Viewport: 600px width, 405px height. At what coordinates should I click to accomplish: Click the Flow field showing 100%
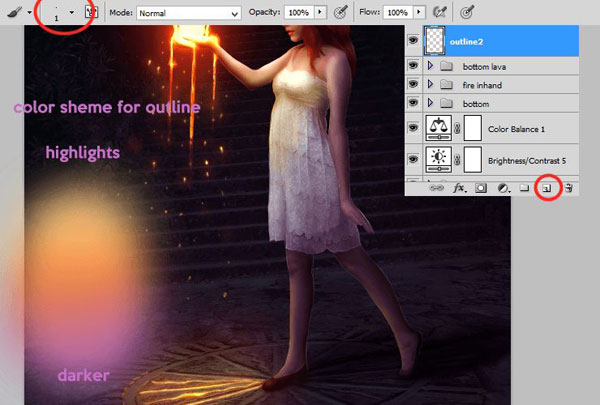398,13
